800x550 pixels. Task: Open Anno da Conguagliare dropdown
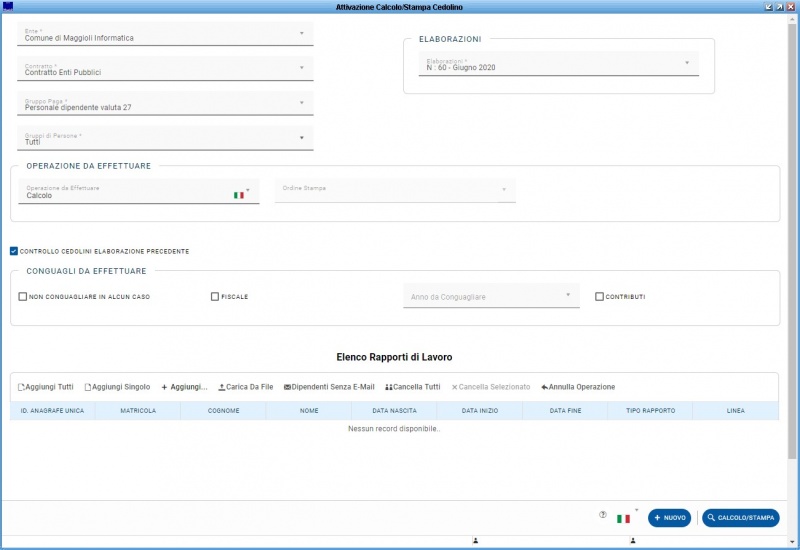pos(567,294)
